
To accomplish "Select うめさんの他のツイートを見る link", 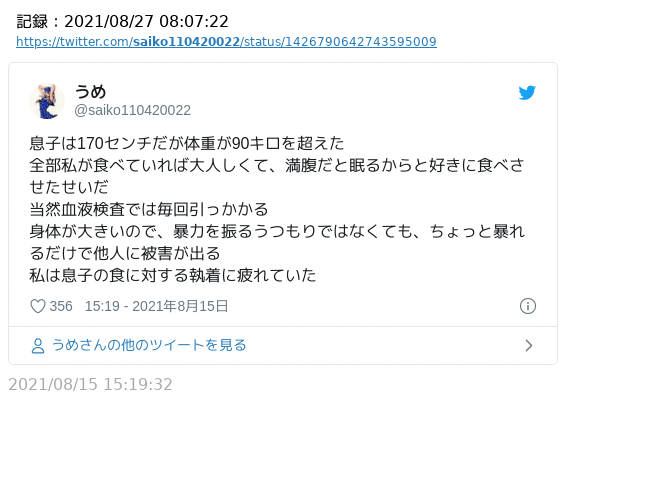I will click(x=149, y=345).
